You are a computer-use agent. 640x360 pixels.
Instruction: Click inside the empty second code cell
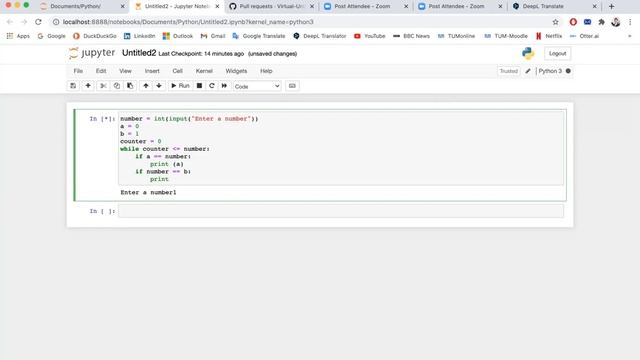[341, 211]
